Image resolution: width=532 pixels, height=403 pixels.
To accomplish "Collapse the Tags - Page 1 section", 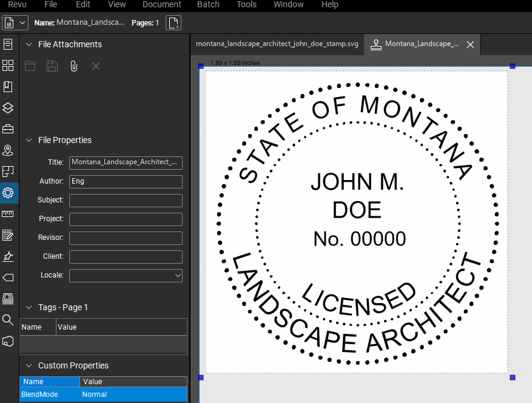I will 29,307.
